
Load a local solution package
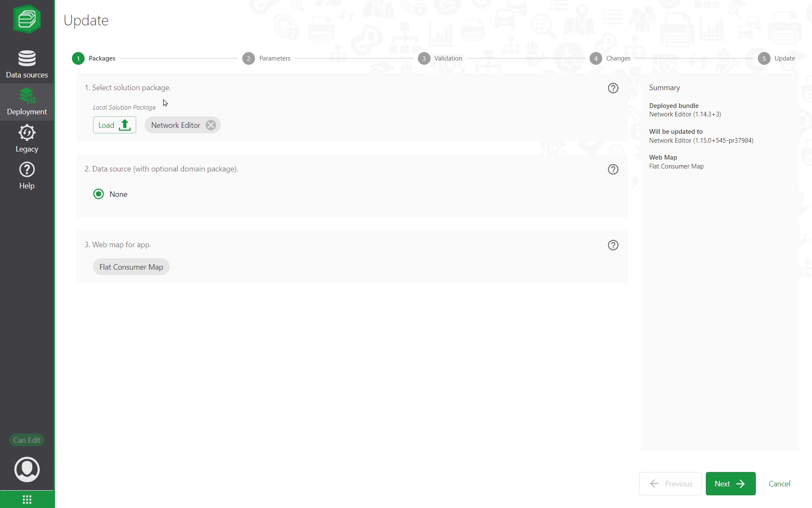(x=114, y=125)
